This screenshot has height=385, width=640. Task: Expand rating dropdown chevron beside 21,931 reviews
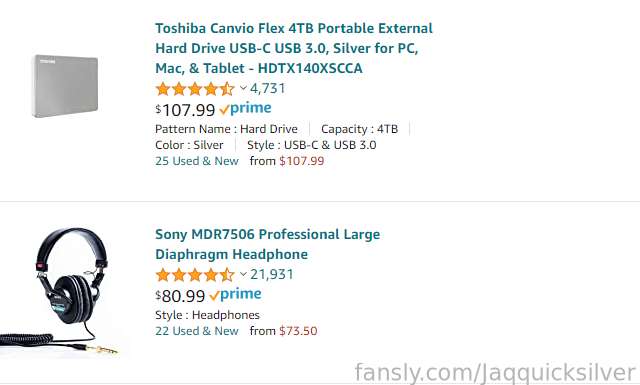(x=243, y=274)
